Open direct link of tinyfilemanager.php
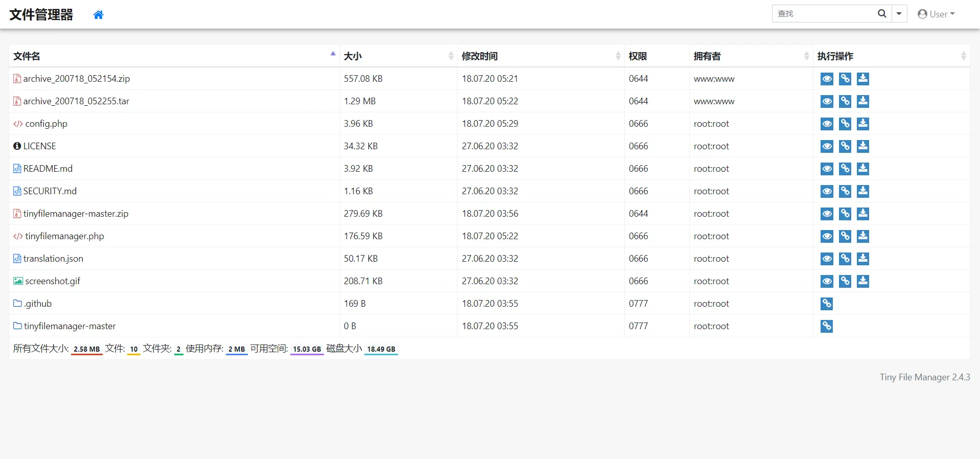This screenshot has width=980, height=459. click(x=845, y=236)
